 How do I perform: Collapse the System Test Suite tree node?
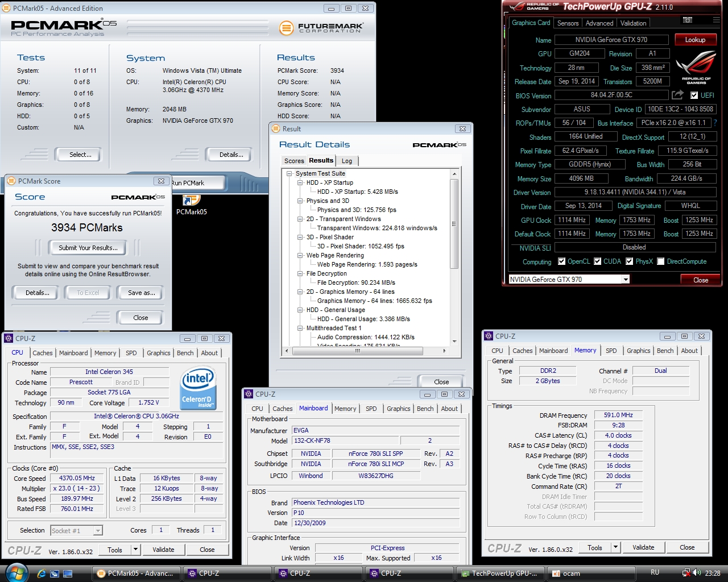pos(289,173)
